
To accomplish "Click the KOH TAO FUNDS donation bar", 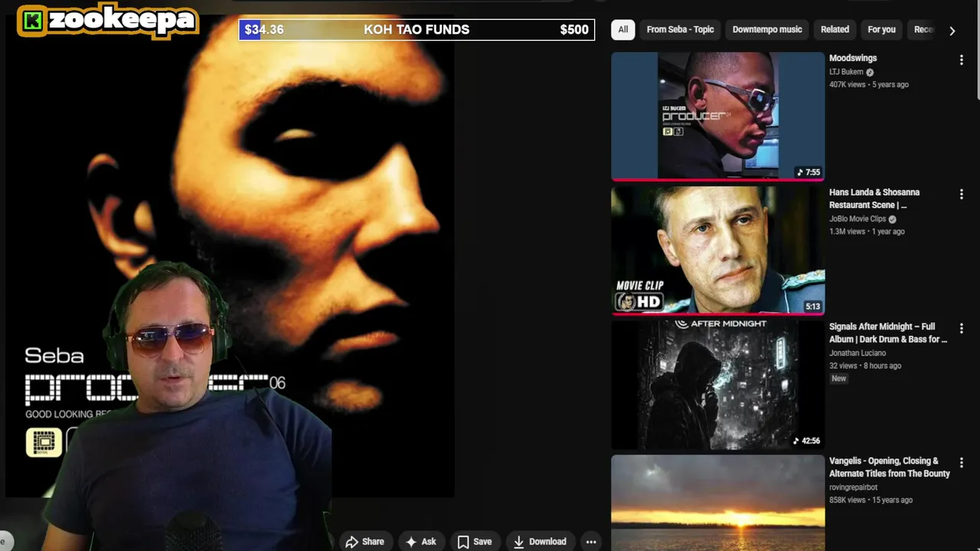I will tap(416, 30).
